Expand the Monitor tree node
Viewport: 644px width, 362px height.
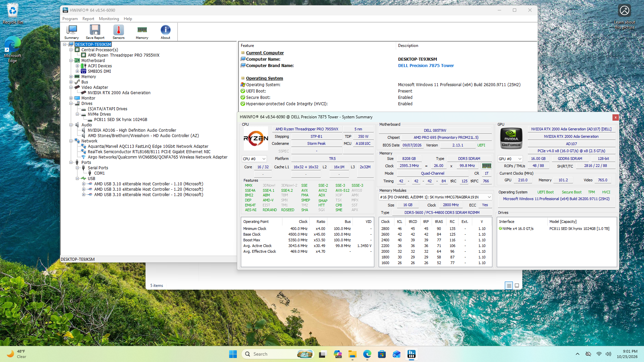pos(71,98)
